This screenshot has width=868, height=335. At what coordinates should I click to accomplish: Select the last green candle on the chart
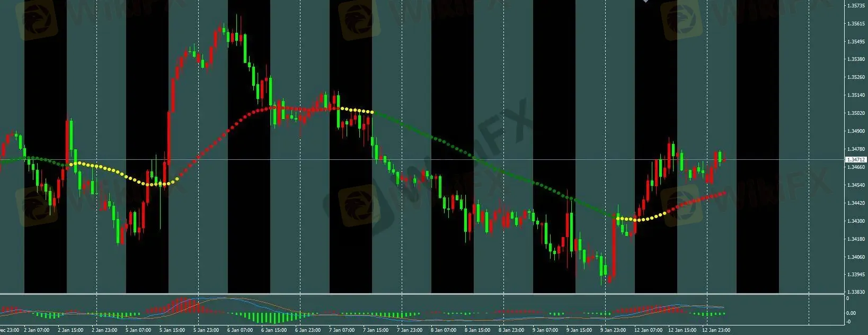[720, 156]
